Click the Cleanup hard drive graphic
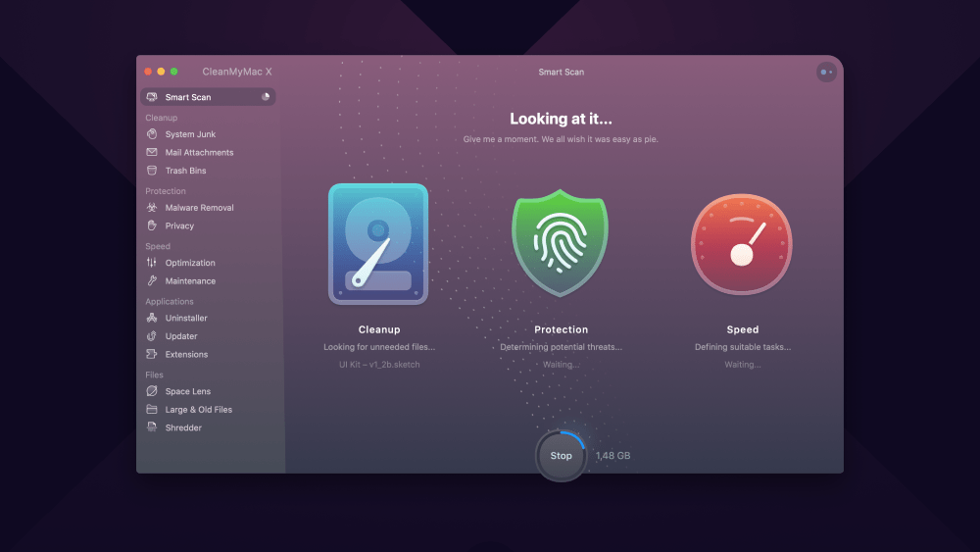Screen dimensions: 980x552 tap(378, 243)
